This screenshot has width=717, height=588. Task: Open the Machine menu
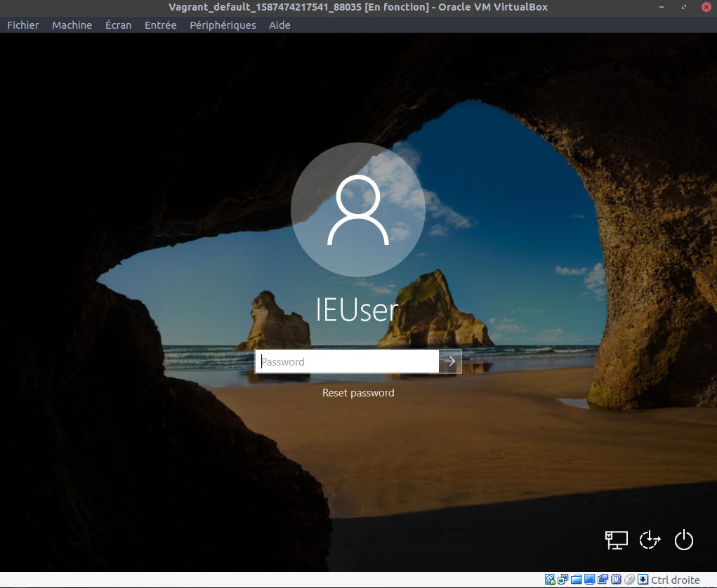[x=72, y=25]
